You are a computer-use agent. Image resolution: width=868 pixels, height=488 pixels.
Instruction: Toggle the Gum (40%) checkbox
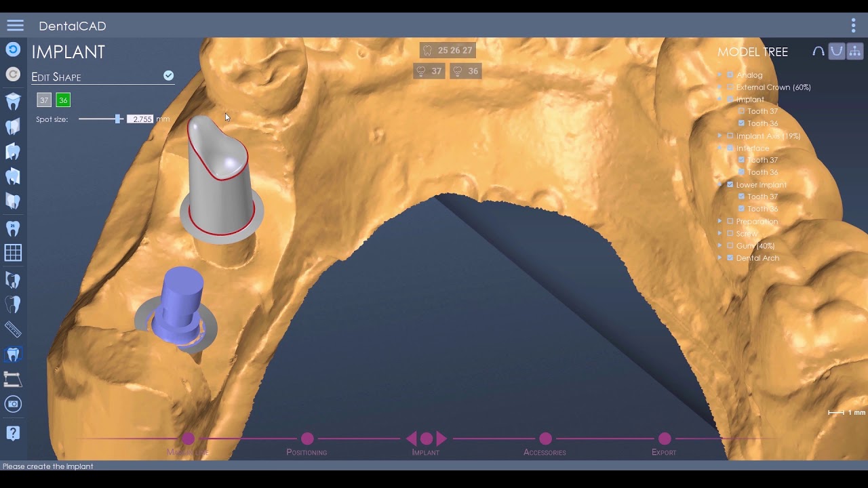click(730, 246)
